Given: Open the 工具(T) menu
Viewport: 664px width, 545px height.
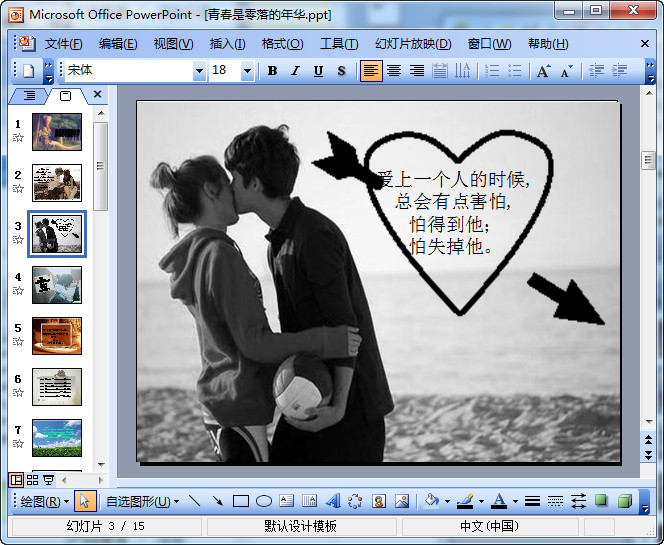Looking at the screenshot, I should [339, 44].
